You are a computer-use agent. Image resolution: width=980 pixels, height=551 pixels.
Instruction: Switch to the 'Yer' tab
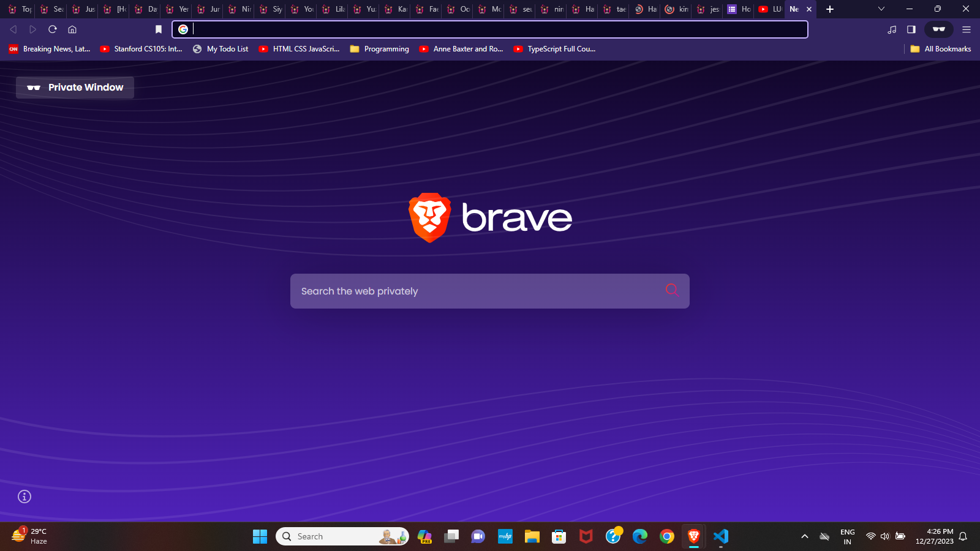176,9
